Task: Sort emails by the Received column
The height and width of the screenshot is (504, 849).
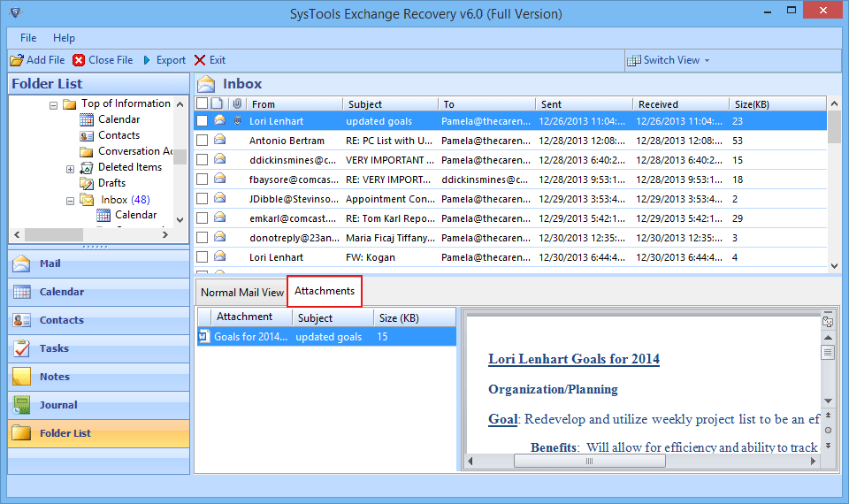Action: click(x=681, y=104)
